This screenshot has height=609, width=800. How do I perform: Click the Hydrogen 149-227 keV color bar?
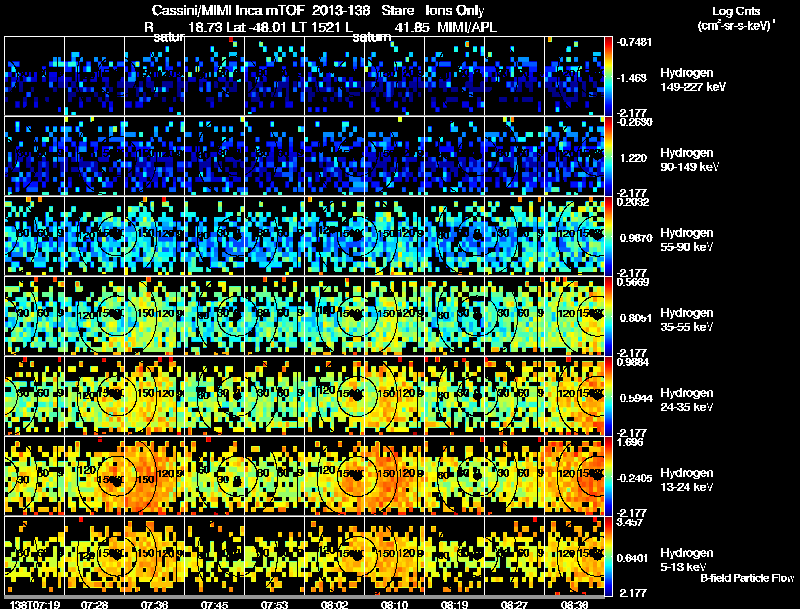tap(608, 76)
